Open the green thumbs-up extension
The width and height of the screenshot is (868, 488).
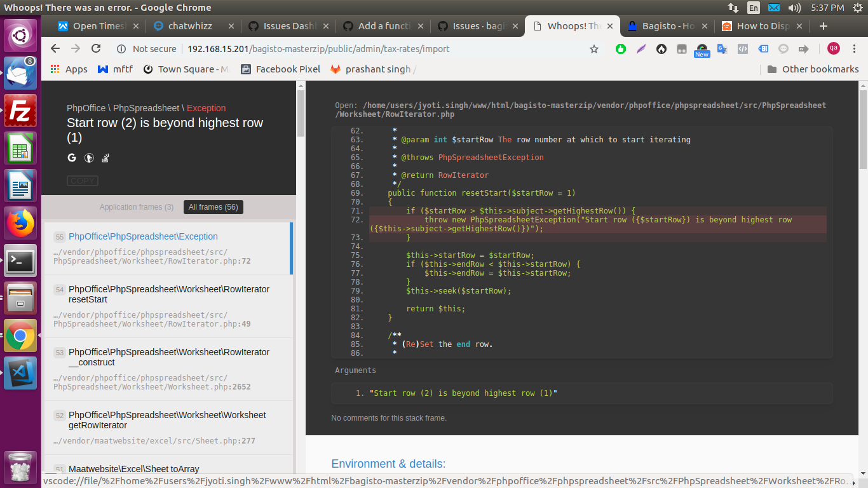[621, 49]
